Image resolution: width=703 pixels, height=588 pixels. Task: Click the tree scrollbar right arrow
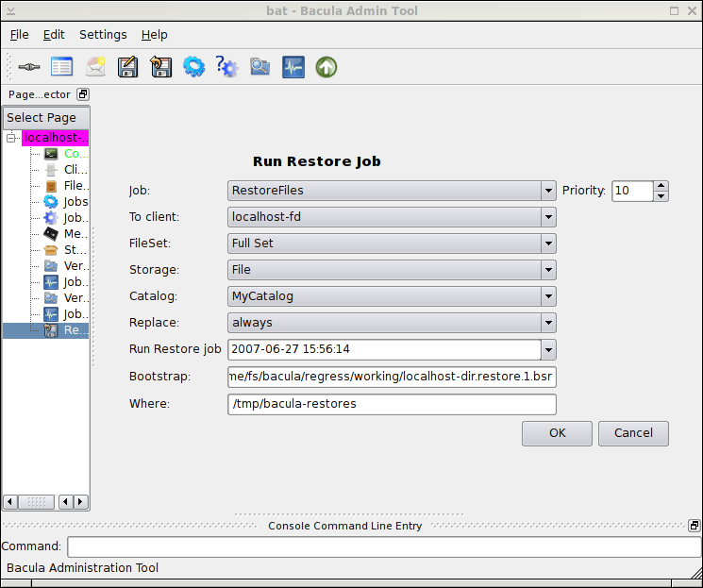81,501
